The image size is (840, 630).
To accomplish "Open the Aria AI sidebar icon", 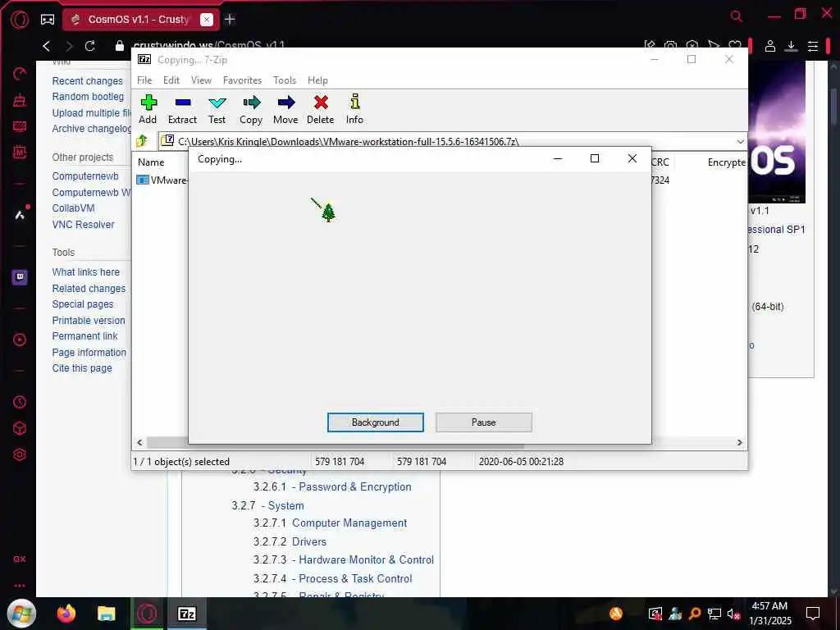I will click(x=20, y=215).
